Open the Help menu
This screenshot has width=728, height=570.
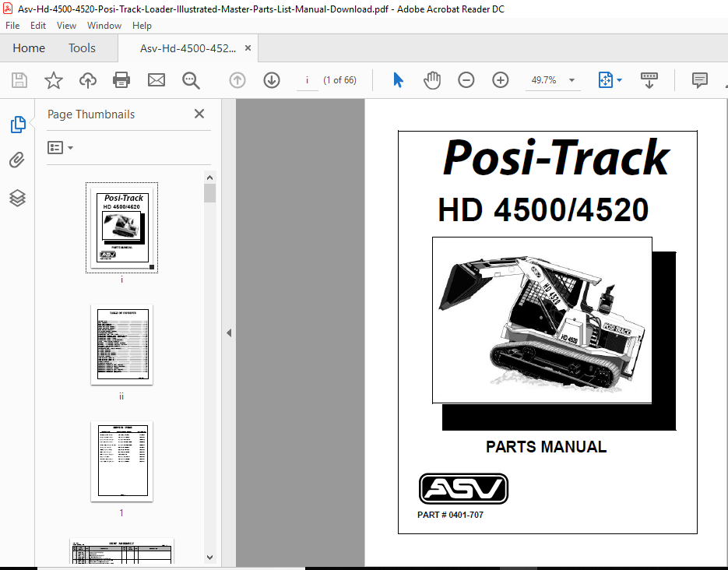click(x=142, y=26)
